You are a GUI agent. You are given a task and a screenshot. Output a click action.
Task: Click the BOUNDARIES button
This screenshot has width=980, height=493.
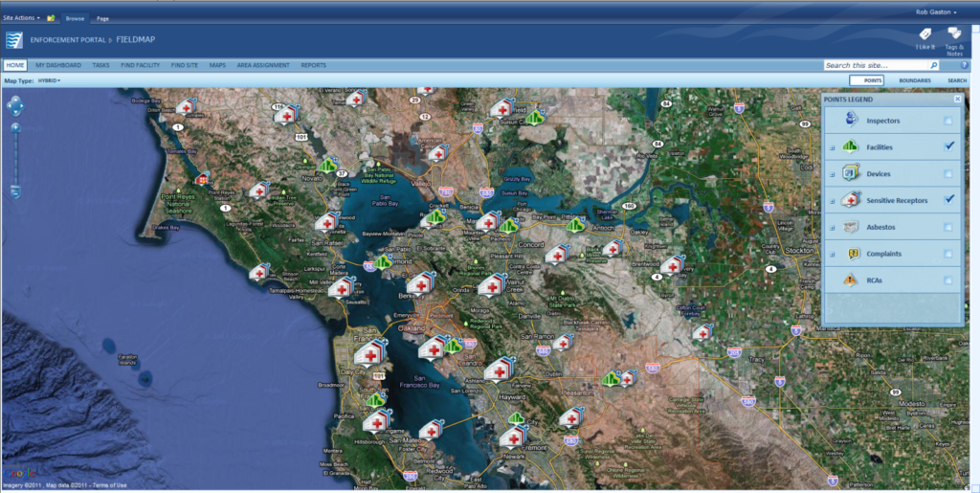tap(915, 80)
